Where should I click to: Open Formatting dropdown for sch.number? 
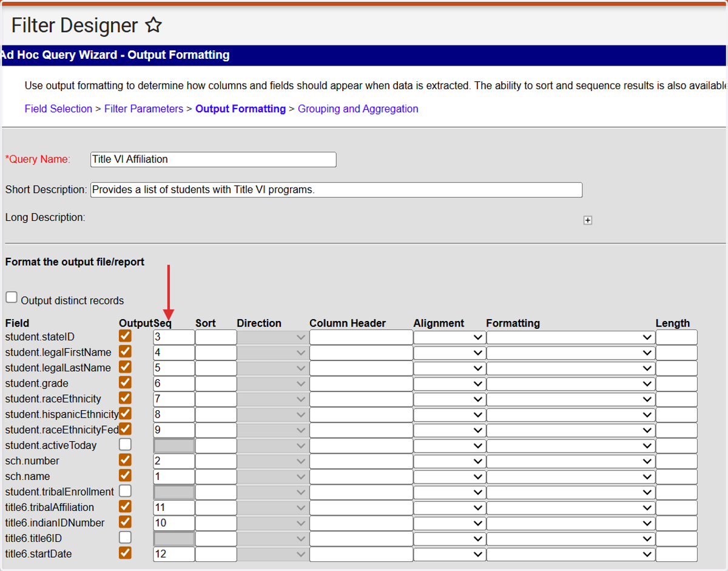pos(570,461)
